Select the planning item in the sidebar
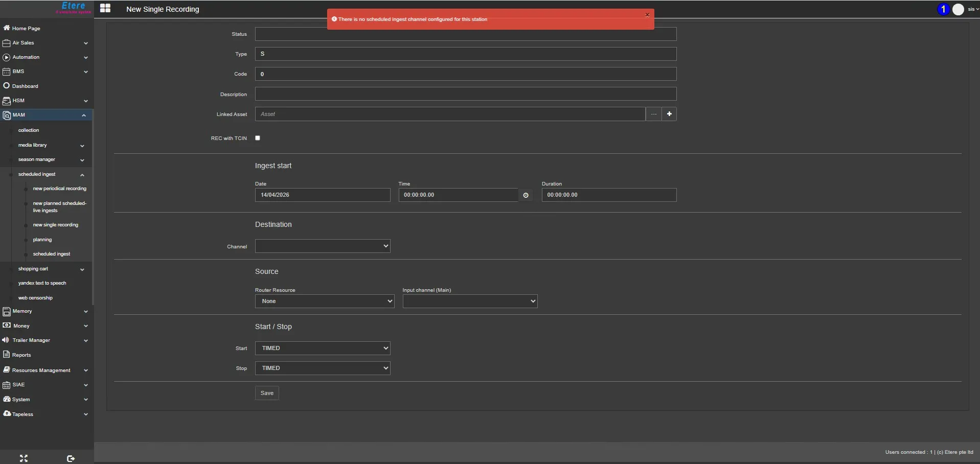This screenshot has width=980, height=464. (42, 240)
